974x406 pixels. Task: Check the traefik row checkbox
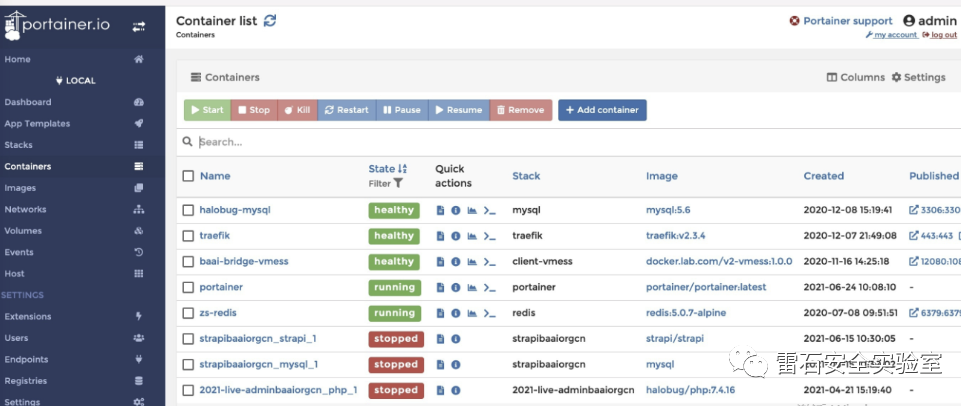(188, 236)
